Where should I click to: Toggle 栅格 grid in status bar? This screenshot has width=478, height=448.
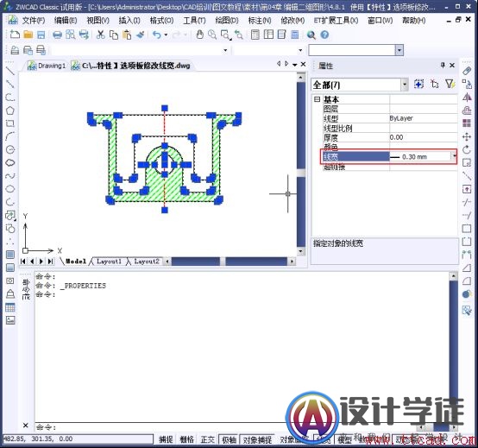(x=187, y=439)
